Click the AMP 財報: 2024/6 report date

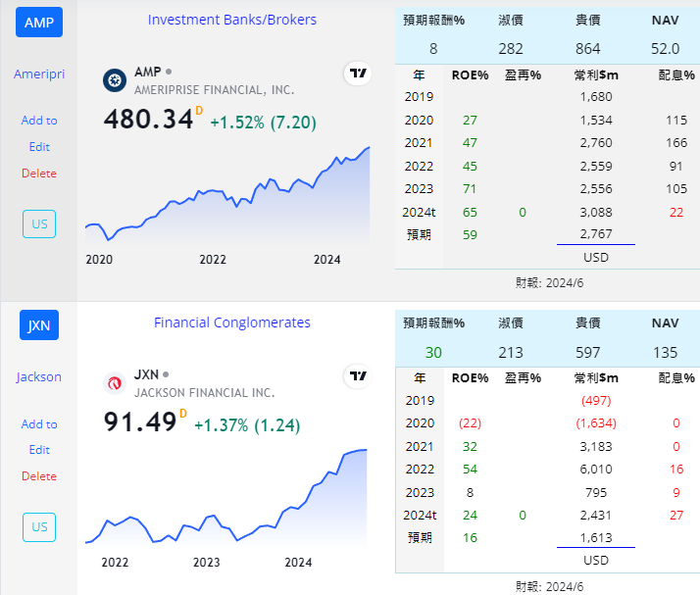549,283
